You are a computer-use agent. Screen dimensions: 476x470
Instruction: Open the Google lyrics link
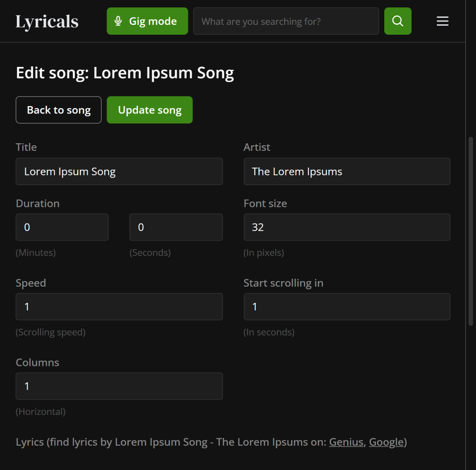[x=386, y=442]
